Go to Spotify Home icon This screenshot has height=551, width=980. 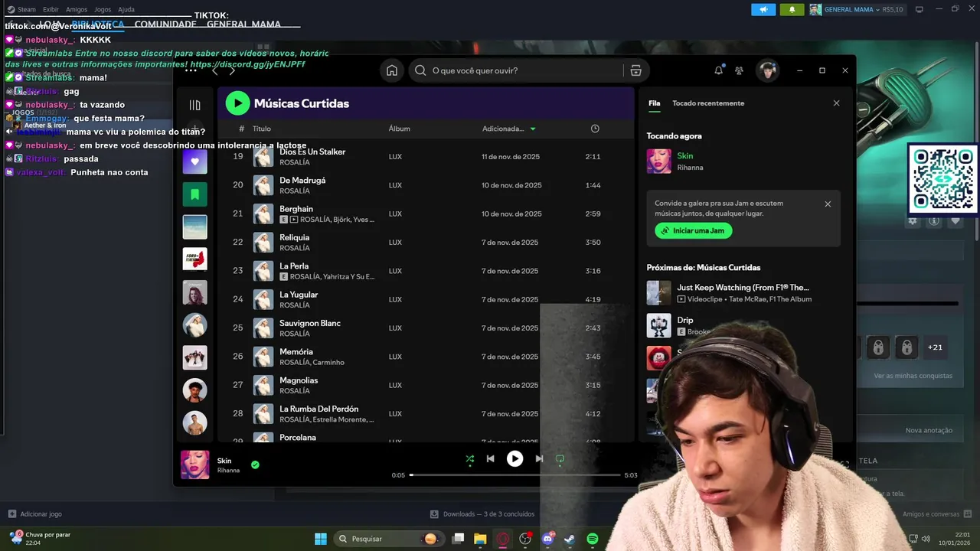click(392, 70)
